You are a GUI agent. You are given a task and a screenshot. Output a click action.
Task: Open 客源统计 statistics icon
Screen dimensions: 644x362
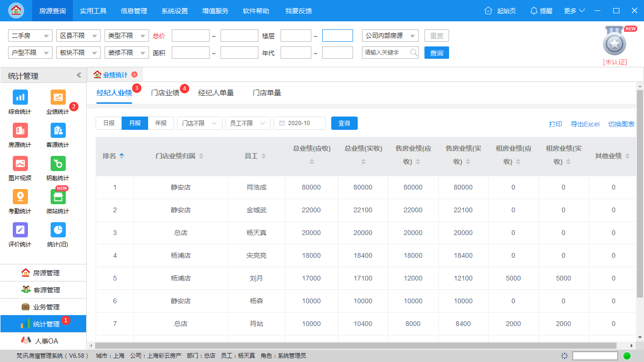pos(58,130)
